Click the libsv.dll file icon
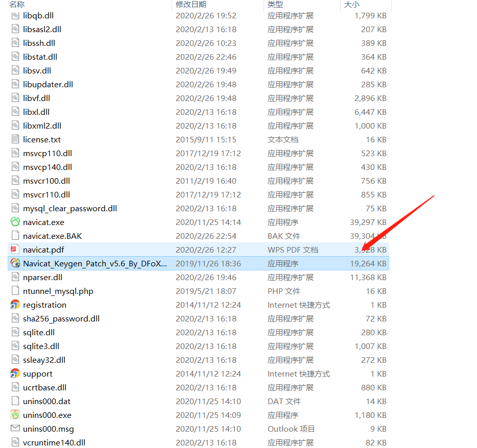477x448 pixels. pyautogui.click(x=15, y=70)
